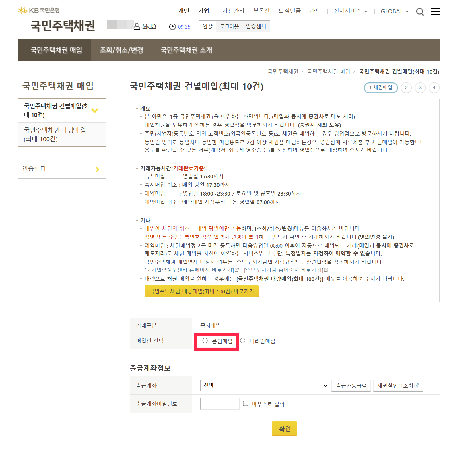Open 국민주택채권 대량매입(최대 100건) 바로가기
This screenshot has height=476, width=470.
(201, 291)
